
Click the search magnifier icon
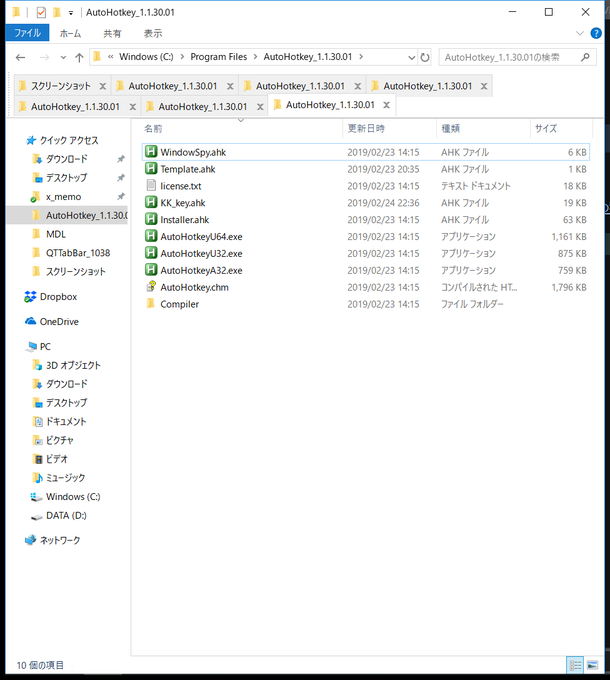[585, 57]
